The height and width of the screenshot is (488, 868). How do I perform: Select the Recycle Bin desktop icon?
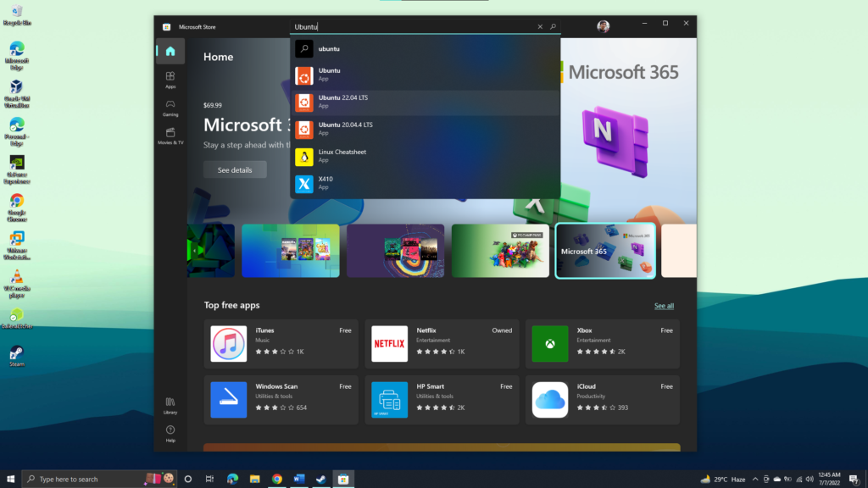(x=17, y=15)
